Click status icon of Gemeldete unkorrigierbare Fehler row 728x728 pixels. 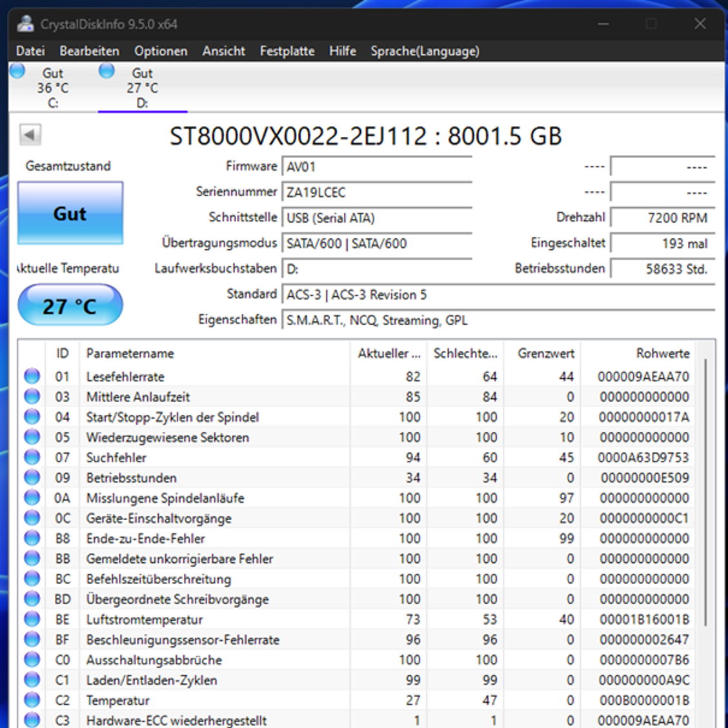point(32,558)
